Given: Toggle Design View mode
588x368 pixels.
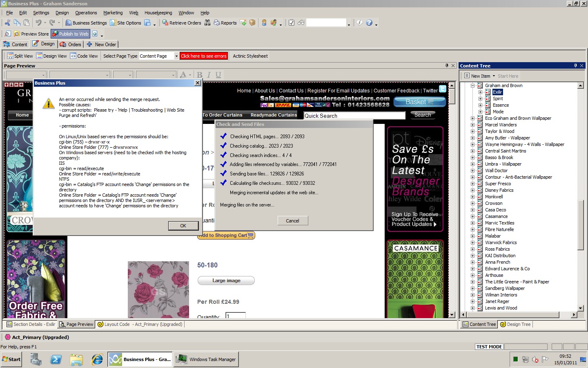Looking at the screenshot, I should pyautogui.click(x=51, y=56).
